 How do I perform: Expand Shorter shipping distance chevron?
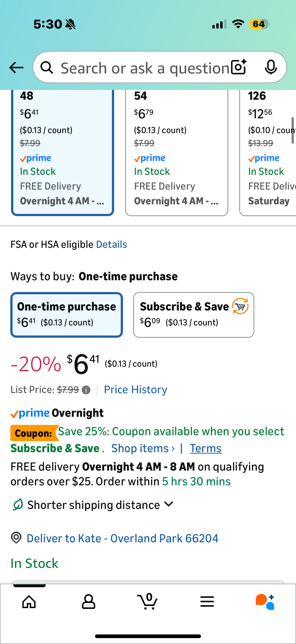point(169,504)
